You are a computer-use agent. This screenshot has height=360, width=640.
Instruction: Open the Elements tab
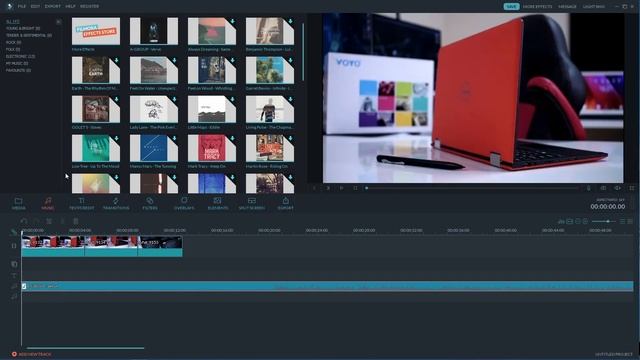[x=218, y=203]
